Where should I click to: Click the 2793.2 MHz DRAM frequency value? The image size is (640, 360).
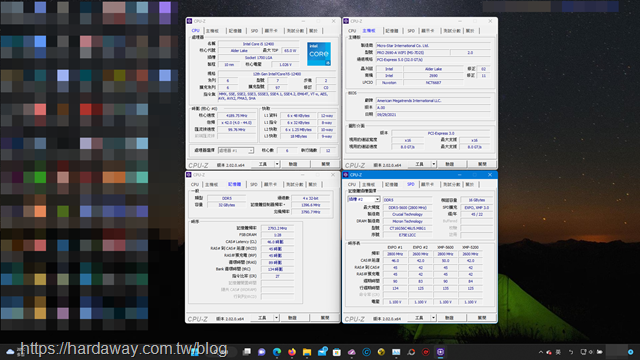tap(277, 228)
